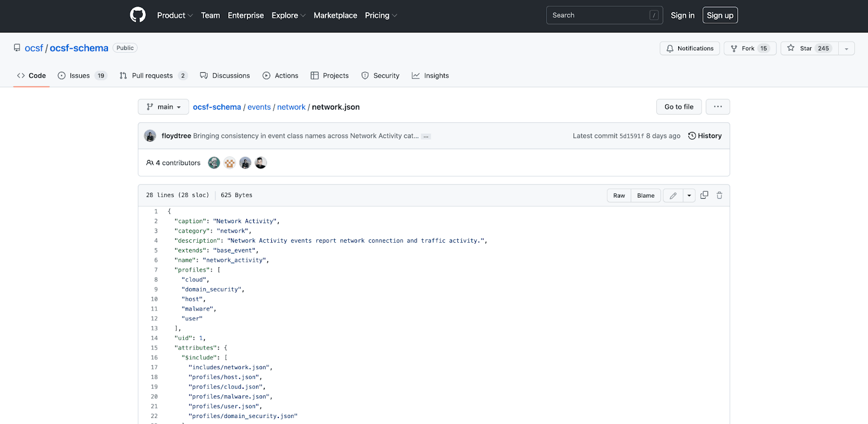This screenshot has height=424, width=868.
Task: Click the Raw button
Action: [x=619, y=195]
